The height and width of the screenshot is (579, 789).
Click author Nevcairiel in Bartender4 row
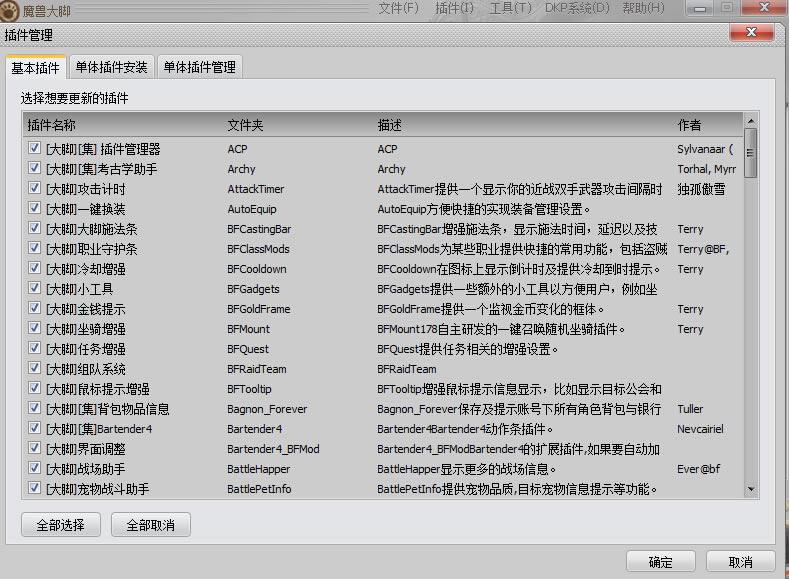tap(700, 429)
